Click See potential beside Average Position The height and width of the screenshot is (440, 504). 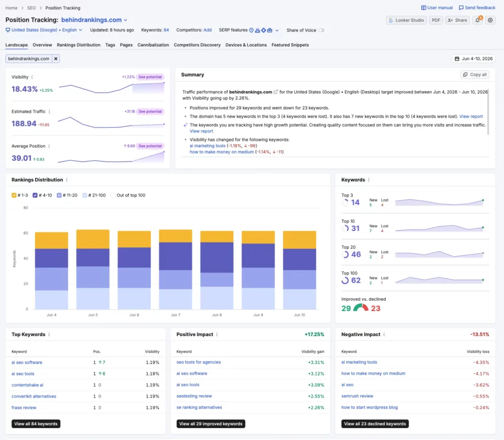(x=150, y=146)
